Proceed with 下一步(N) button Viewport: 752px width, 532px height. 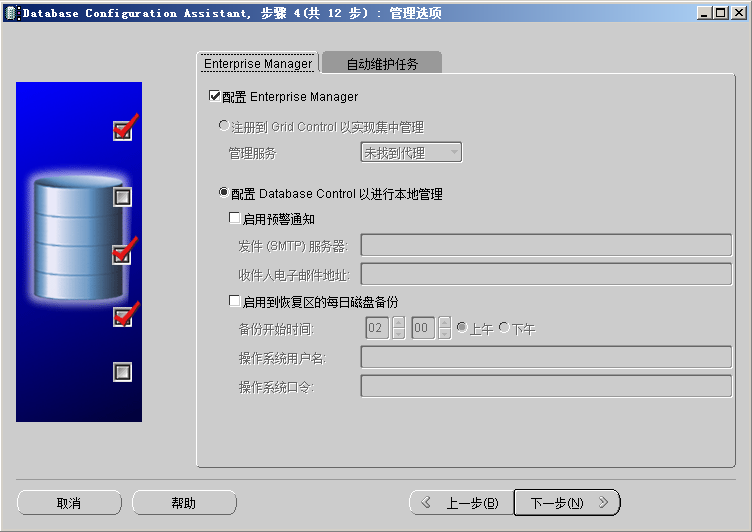(x=567, y=503)
